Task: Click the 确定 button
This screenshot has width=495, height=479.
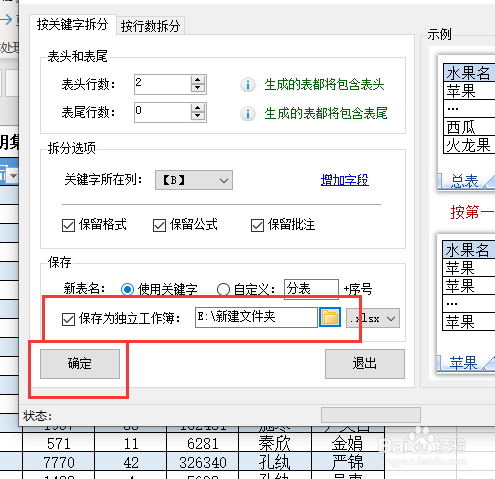Action: click(x=80, y=364)
